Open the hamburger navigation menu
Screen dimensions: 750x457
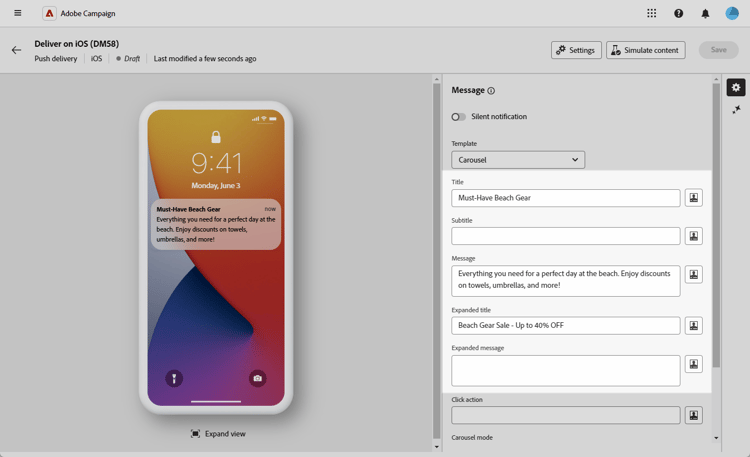18,13
